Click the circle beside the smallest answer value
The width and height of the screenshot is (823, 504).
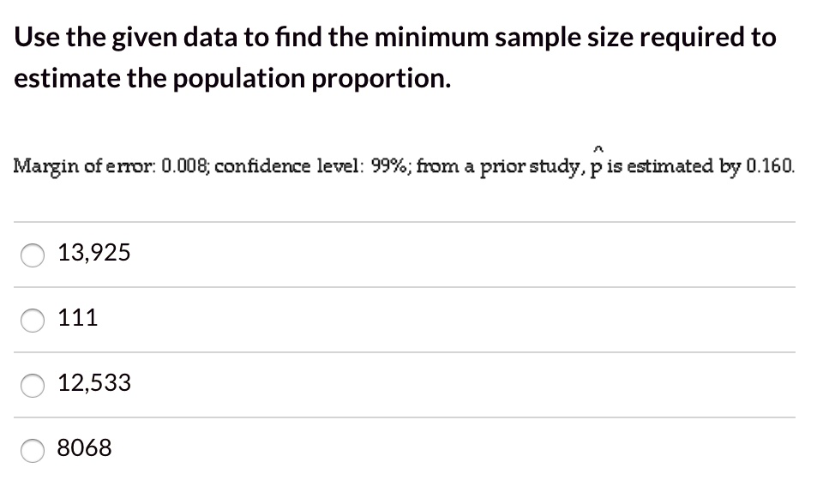[x=33, y=320]
